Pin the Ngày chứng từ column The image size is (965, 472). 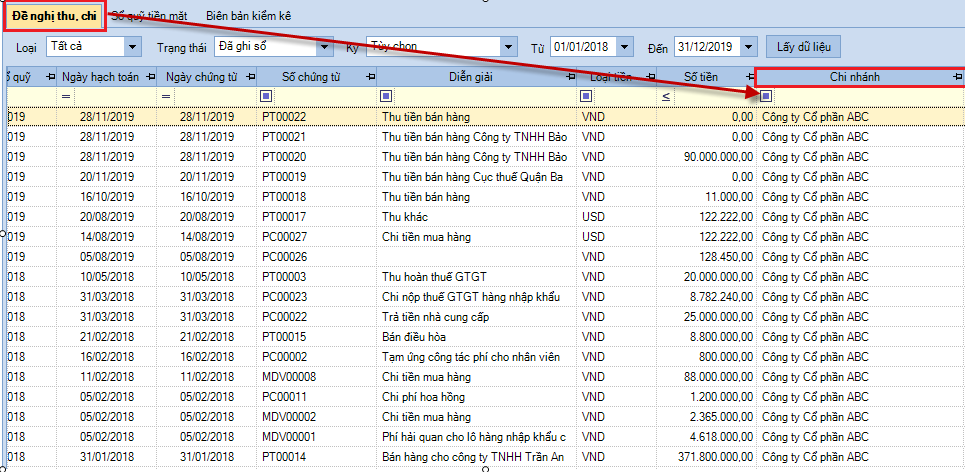250,77
